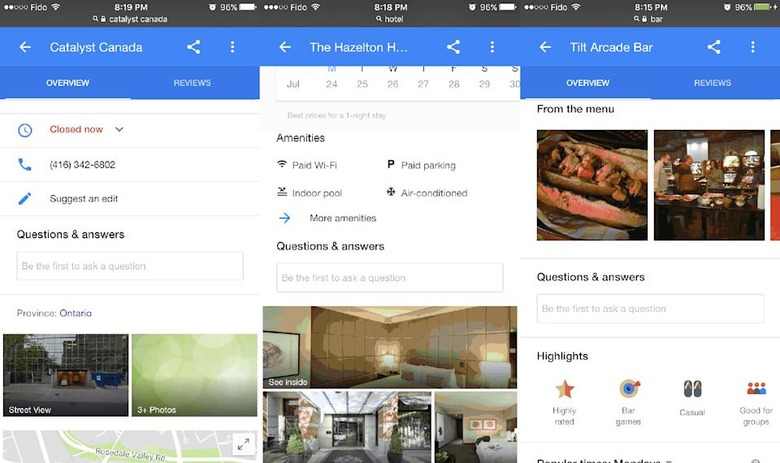Open More amenities arrow for the hotel

coord(285,218)
